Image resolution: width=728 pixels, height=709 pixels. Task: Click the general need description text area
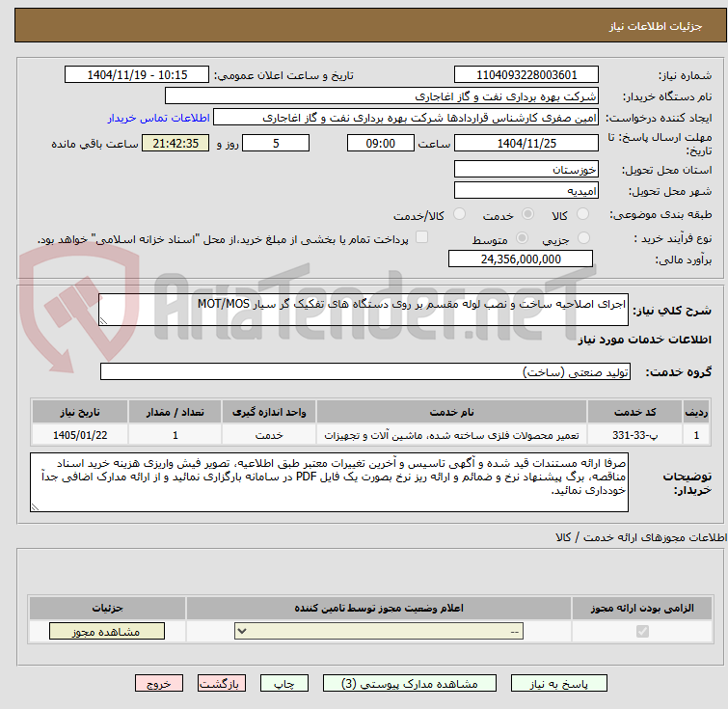364,310
